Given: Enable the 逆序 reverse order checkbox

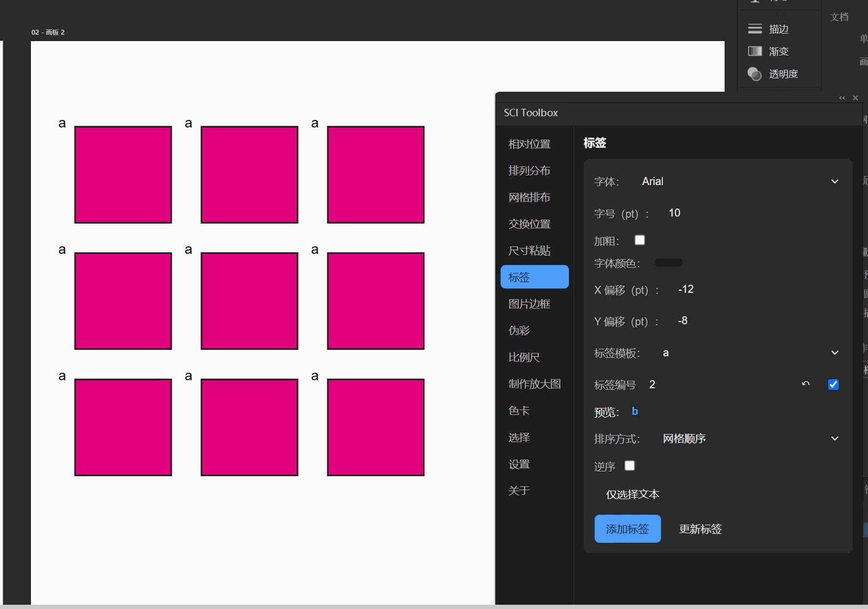Looking at the screenshot, I should tap(630, 466).
